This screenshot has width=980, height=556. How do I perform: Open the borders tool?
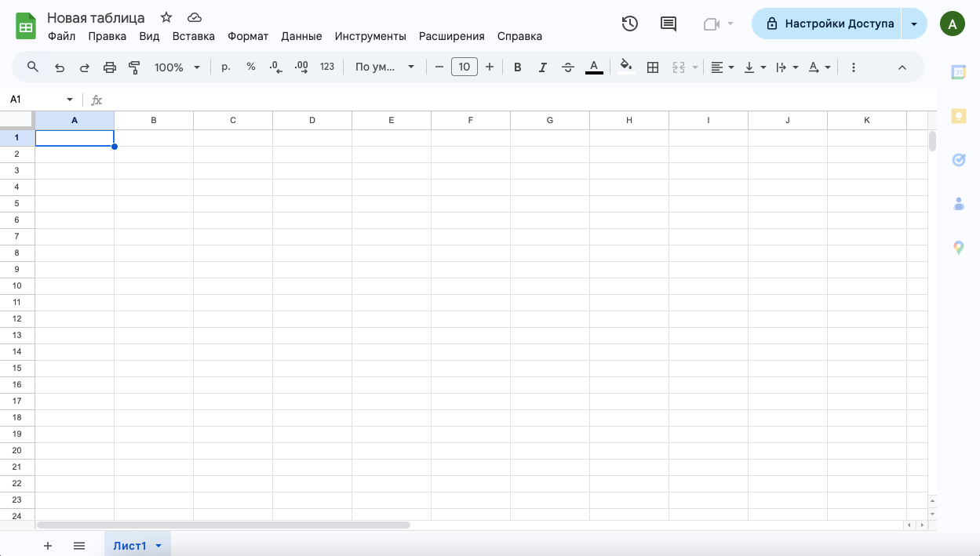[652, 67]
